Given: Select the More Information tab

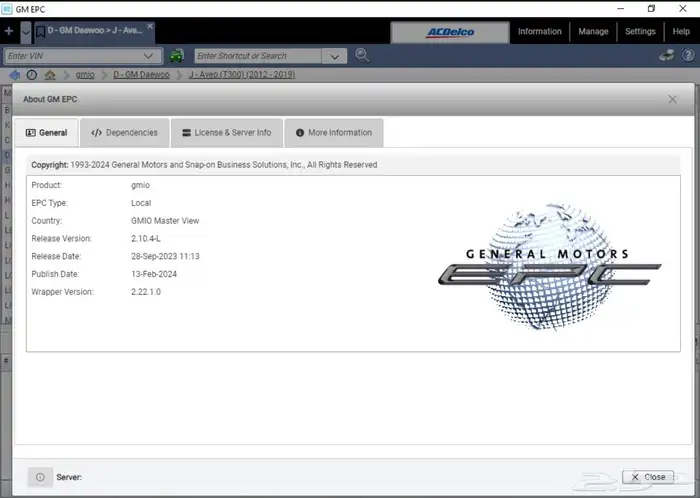Looking at the screenshot, I should [333, 133].
